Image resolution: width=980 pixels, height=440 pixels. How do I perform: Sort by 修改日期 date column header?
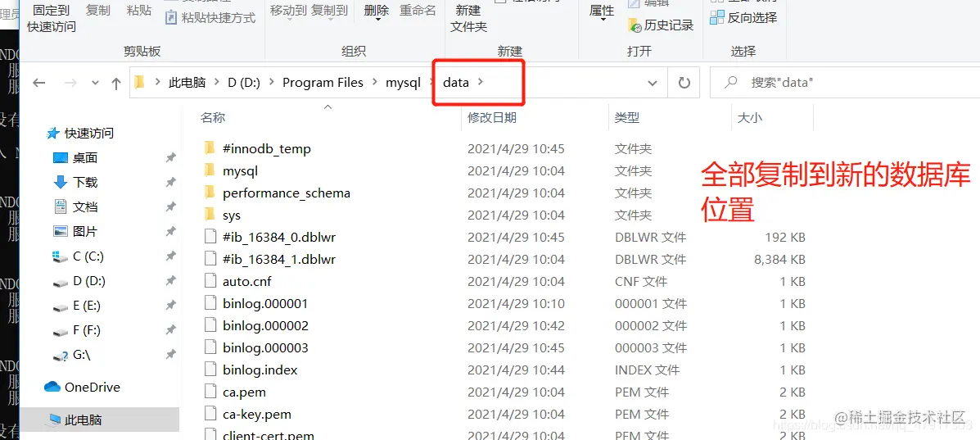[492, 118]
